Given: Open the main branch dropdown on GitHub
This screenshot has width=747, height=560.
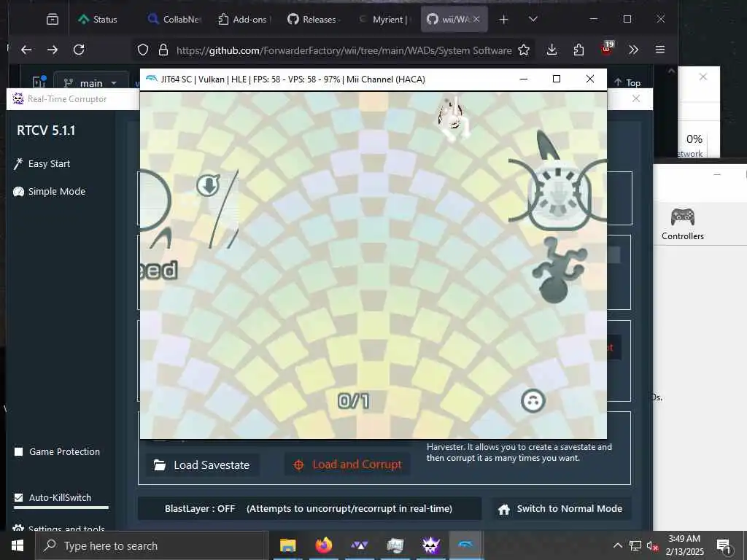Looking at the screenshot, I should [x=91, y=83].
